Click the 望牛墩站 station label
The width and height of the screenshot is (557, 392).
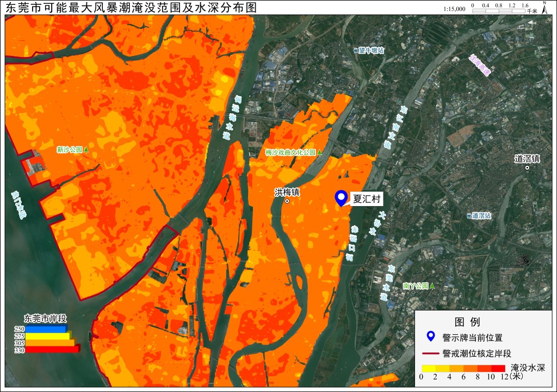(371, 51)
